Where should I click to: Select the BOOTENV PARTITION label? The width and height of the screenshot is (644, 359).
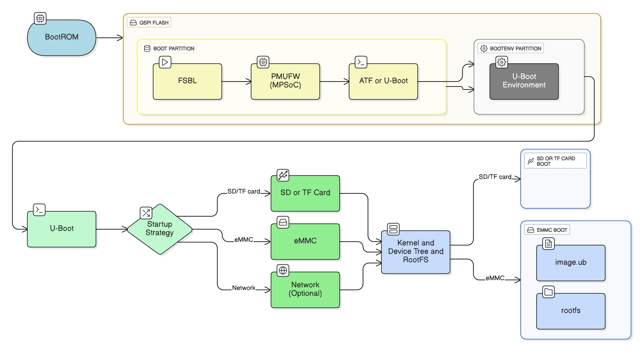510,48
